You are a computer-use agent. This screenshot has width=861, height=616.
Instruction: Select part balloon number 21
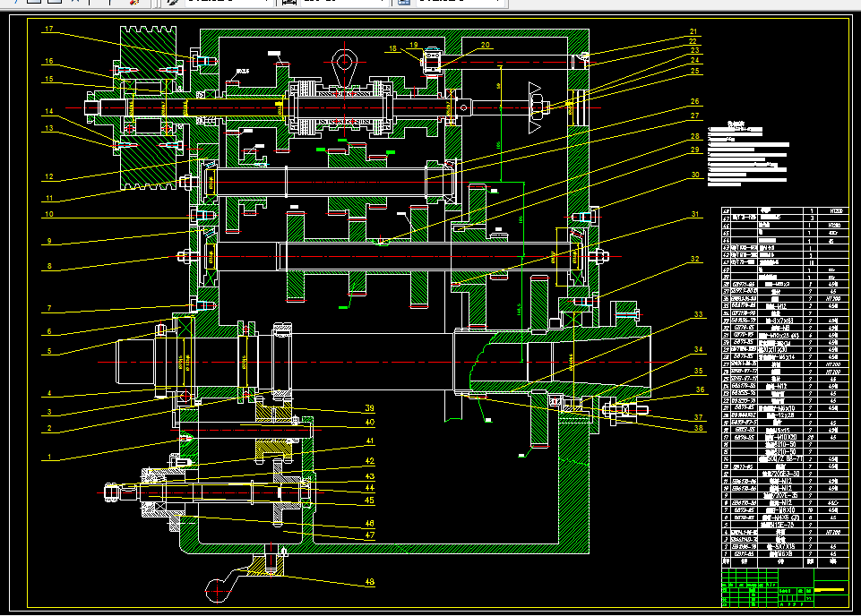tap(693, 32)
